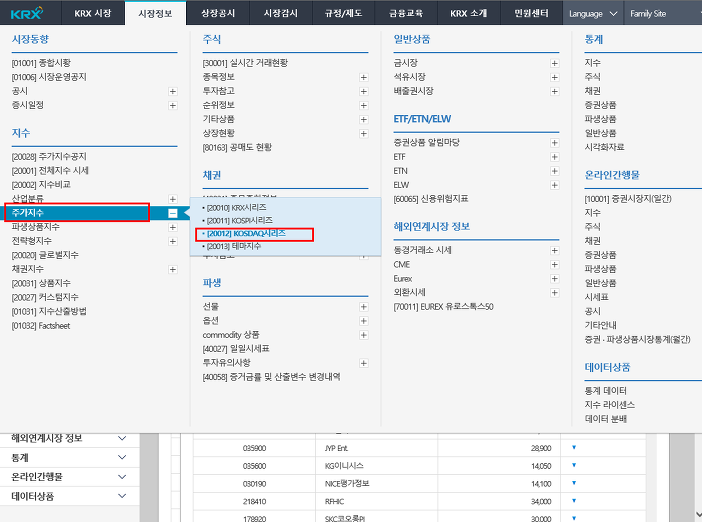Image resolution: width=702 pixels, height=522 pixels.
Task: Open the 시장감시 menu tab
Action: (281, 13)
